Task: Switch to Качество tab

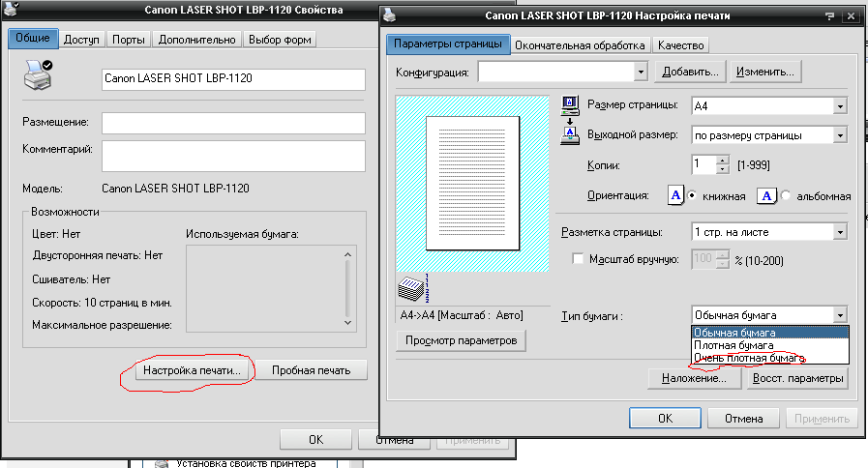Action: [681, 45]
